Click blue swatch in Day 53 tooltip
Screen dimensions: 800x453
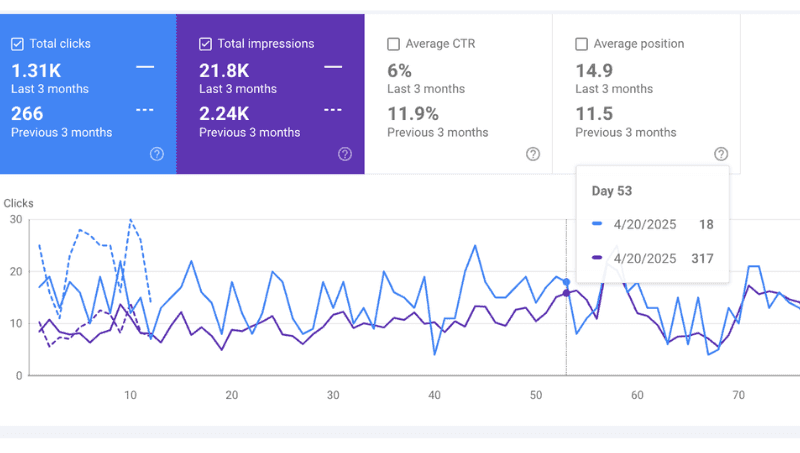597,223
